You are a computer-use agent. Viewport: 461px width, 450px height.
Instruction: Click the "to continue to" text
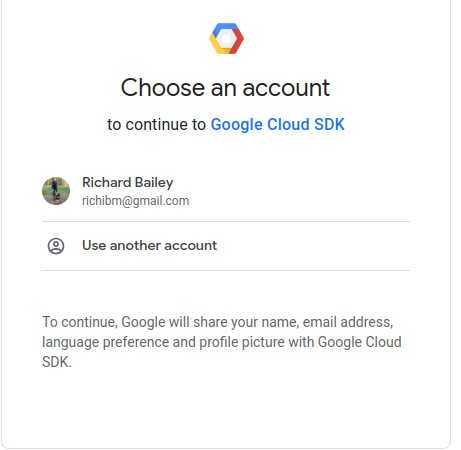click(156, 125)
